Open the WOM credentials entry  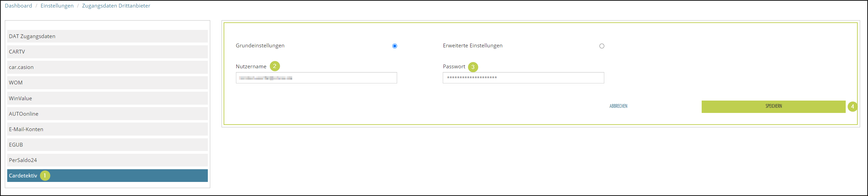click(x=107, y=83)
